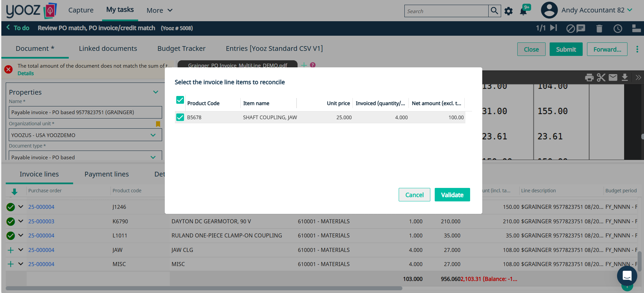Expand the L1011 row chevron
This screenshot has height=293, width=644.
(21, 235)
